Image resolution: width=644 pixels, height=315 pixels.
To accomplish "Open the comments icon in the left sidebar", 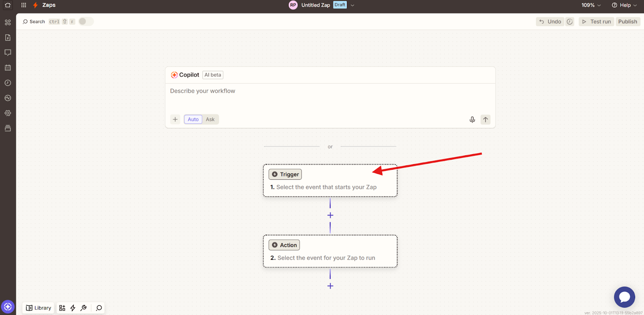I will pos(8,53).
